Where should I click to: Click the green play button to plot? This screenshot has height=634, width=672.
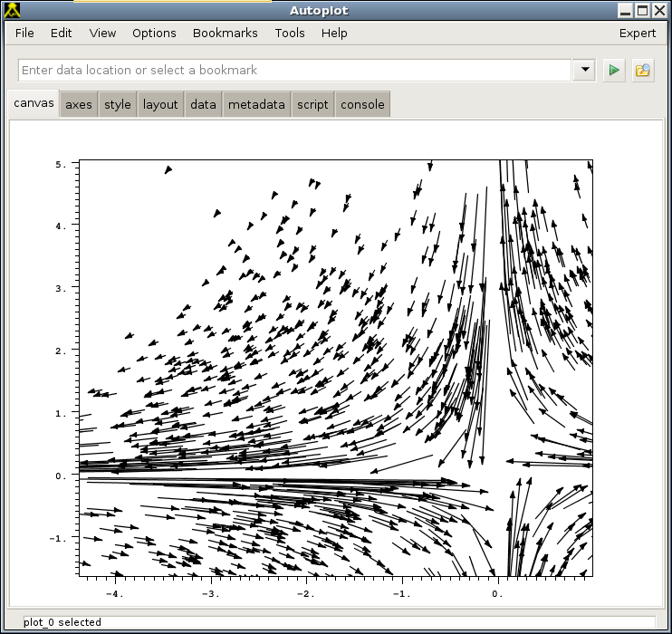[615, 71]
